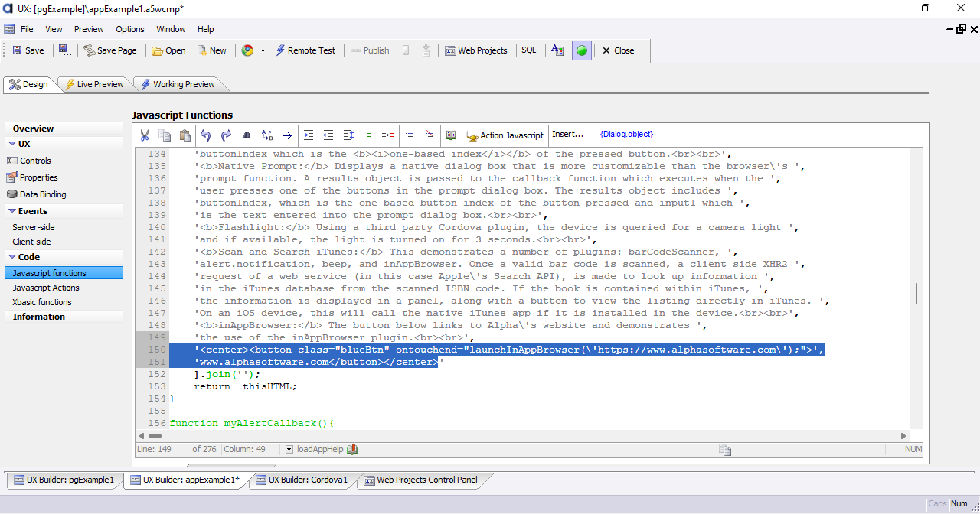Select Javascript Actions in sidebar

click(x=46, y=288)
